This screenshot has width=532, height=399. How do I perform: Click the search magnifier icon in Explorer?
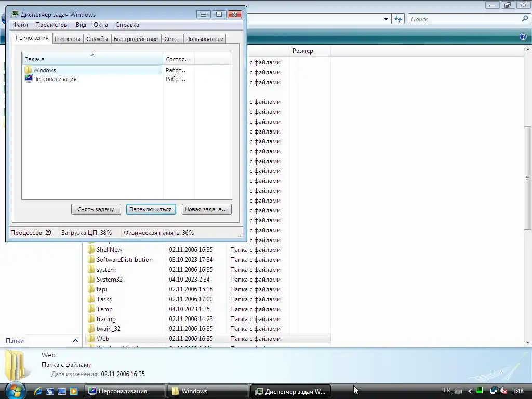pos(525,19)
